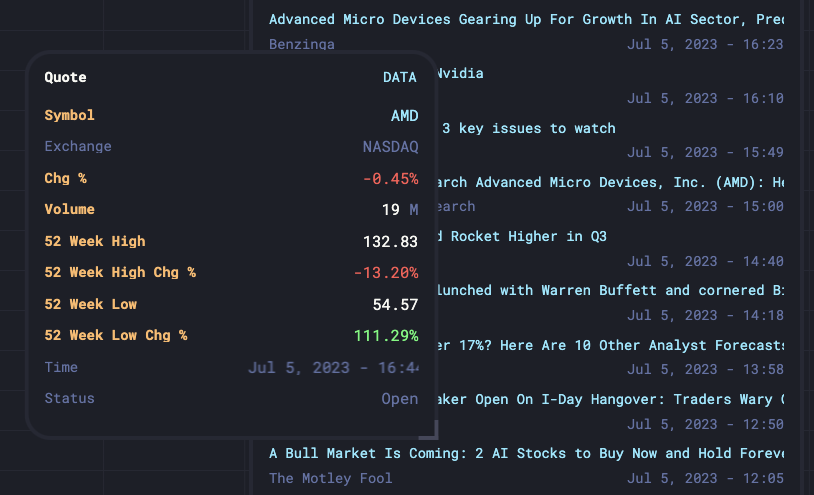Select the -0.45% change value

click(x=390, y=178)
